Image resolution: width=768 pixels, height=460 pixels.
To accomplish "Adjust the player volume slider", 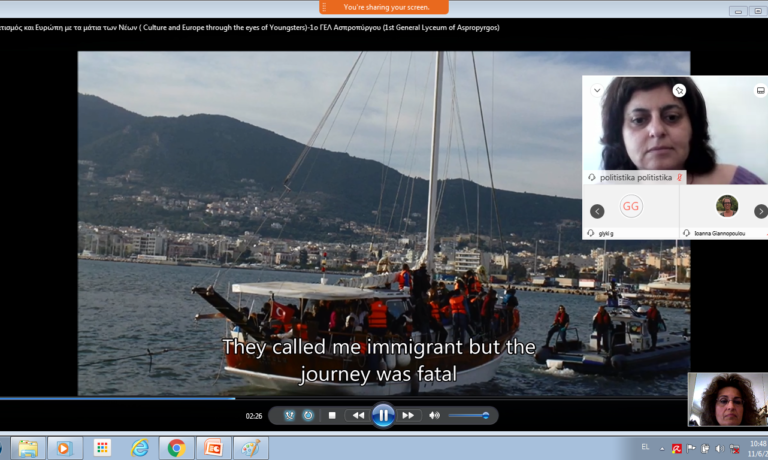I will tap(468, 415).
